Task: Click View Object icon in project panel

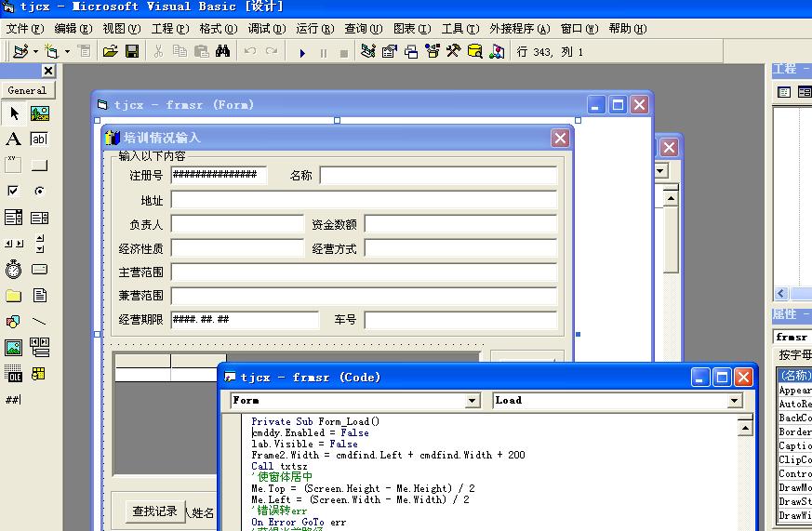Action: (x=805, y=92)
